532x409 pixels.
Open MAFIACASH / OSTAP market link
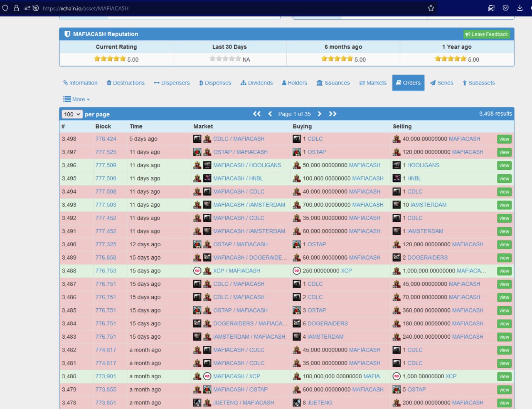(240, 389)
